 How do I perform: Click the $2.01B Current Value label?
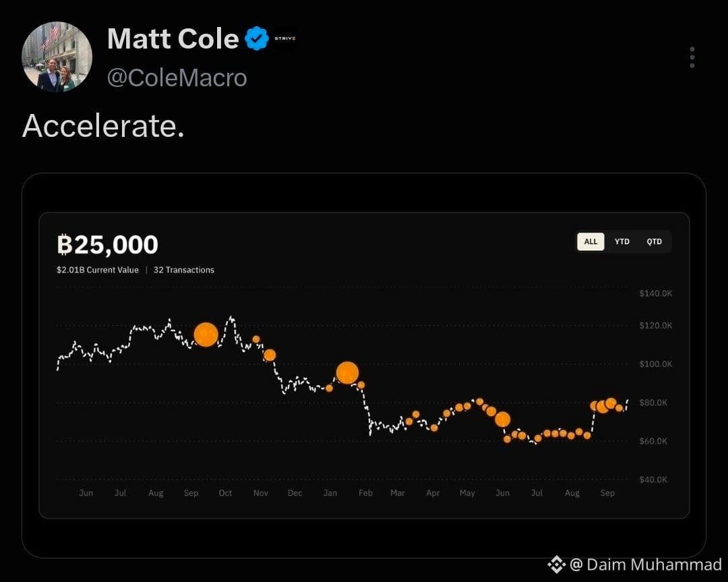(98, 270)
